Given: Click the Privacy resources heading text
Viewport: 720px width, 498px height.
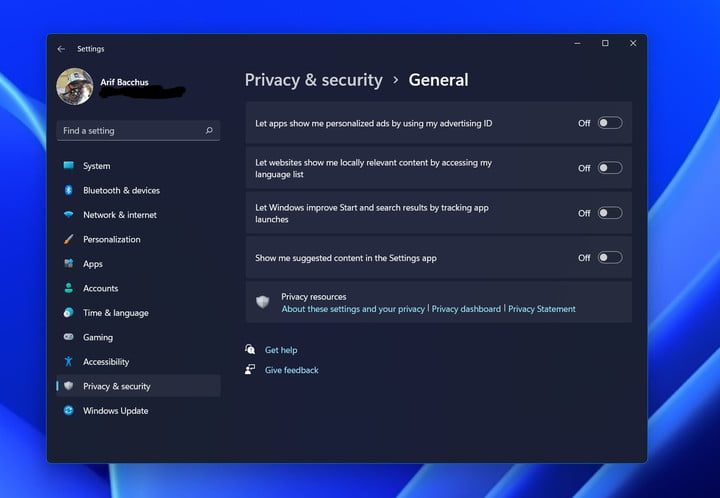Looking at the screenshot, I should (314, 297).
